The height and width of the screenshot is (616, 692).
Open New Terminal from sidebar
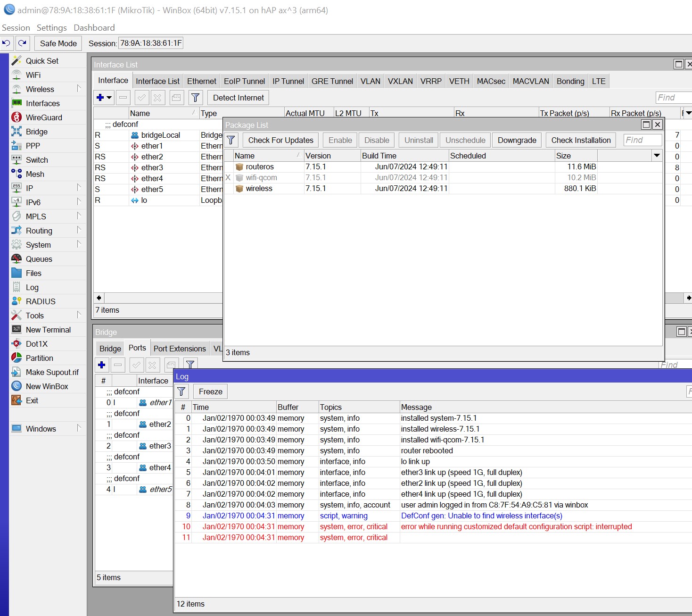click(48, 330)
